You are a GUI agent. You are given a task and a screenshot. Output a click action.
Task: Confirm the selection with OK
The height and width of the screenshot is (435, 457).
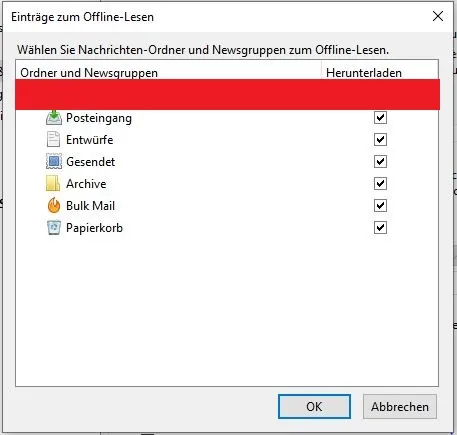click(x=314, y=406)
